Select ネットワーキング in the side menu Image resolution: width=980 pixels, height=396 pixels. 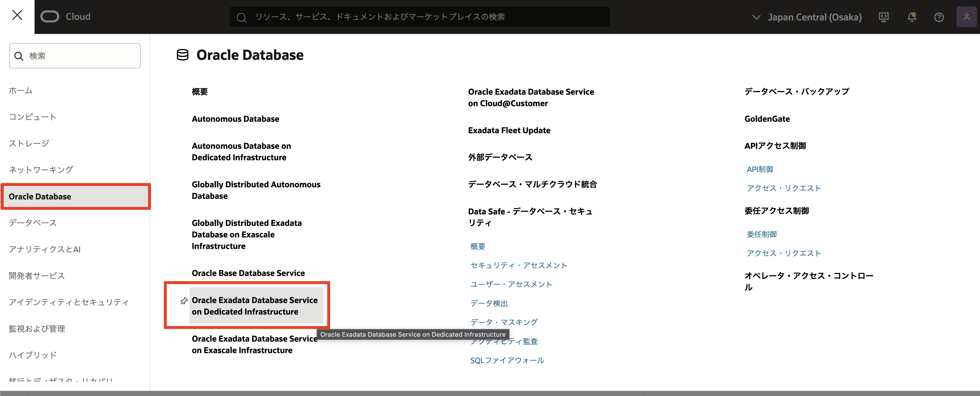pyautogui.click(x=41, y=170)
